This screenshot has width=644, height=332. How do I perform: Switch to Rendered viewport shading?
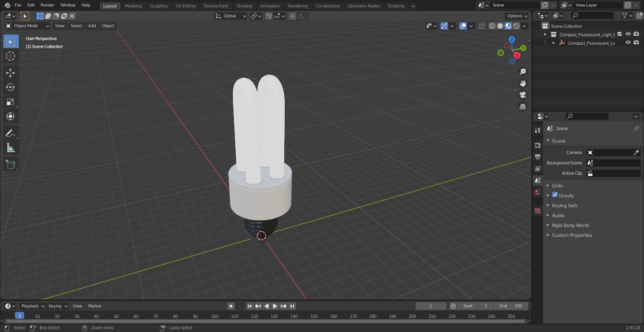click(516, 26)
